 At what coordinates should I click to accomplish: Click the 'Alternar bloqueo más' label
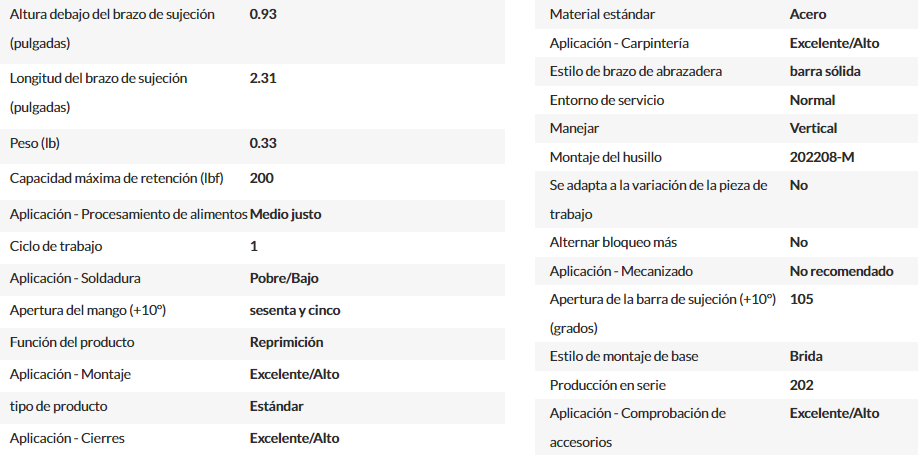[x=614, y=242]
